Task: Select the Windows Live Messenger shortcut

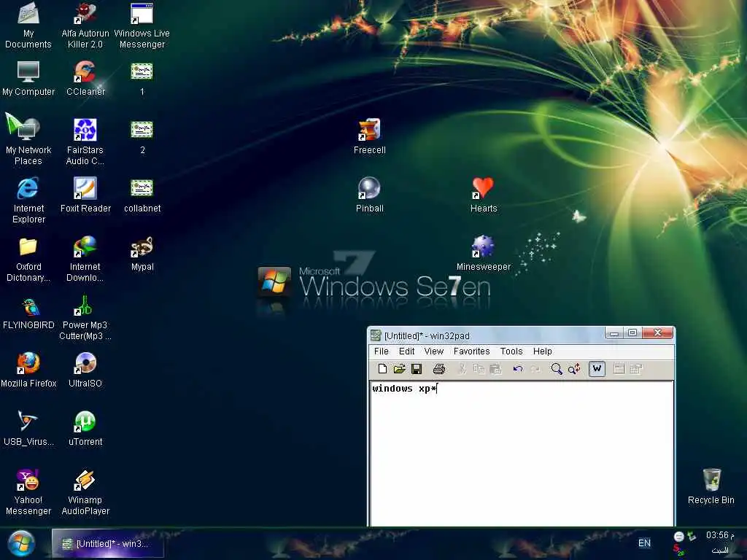Action: pyautogui.click(x=142, y=26)
